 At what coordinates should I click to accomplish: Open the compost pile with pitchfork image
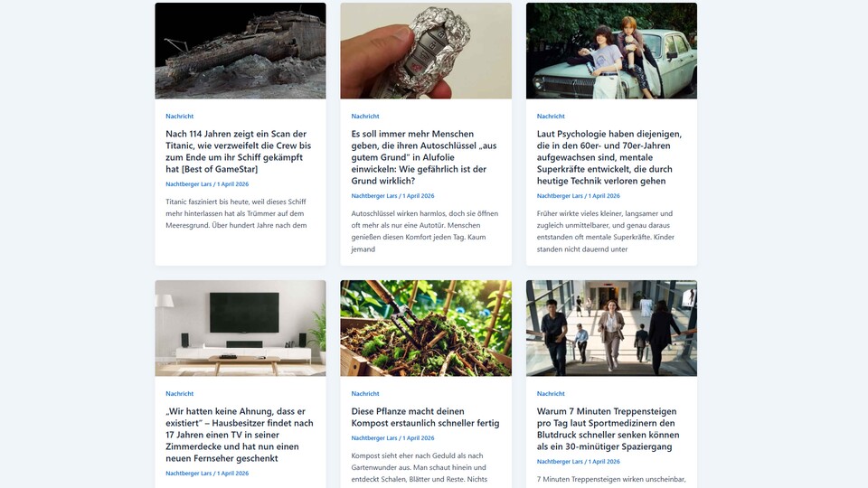[426, 328]
